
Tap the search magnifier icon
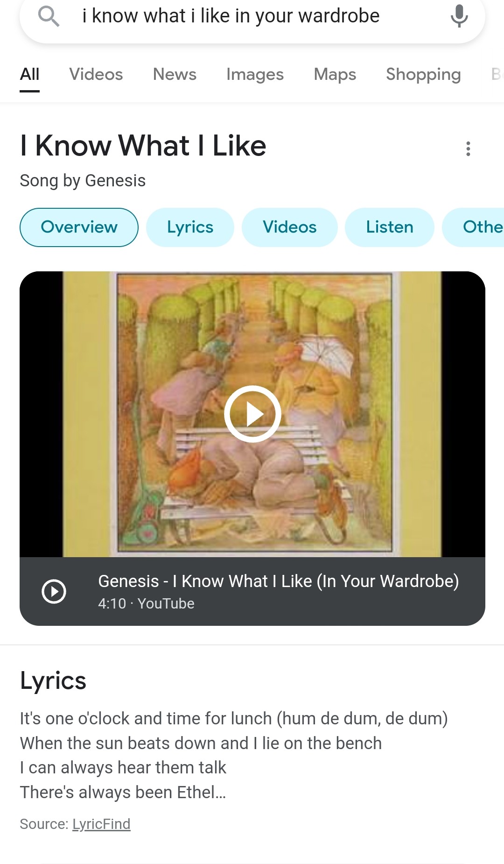click(x=49, y=16)
